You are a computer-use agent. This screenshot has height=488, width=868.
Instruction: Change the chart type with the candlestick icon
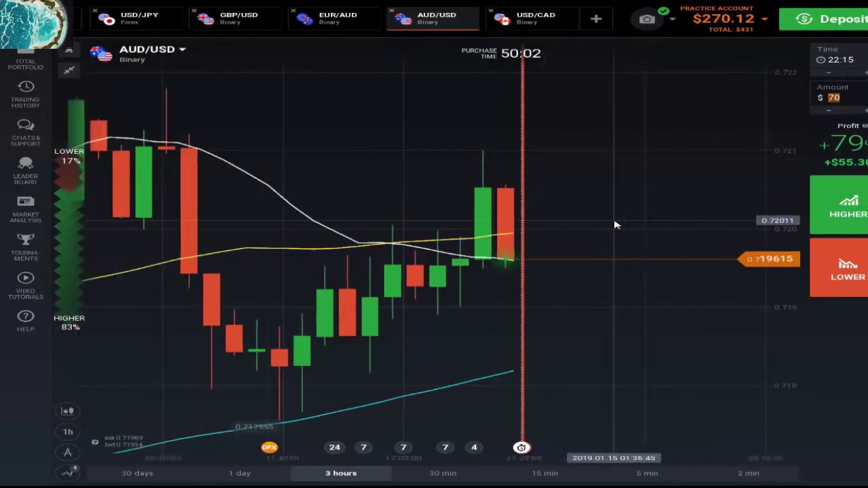pyautogui.click(x=68, y=411)
